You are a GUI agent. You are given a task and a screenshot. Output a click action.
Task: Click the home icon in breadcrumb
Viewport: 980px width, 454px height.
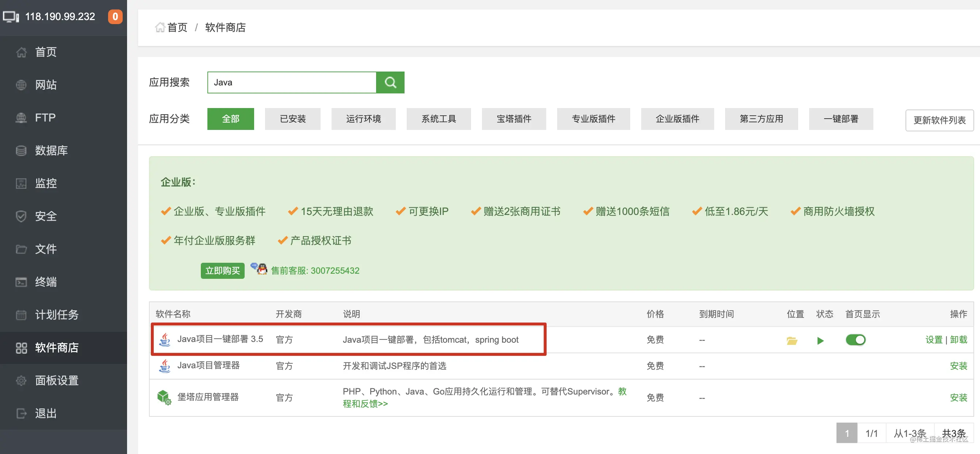pyautogui.click(x=160, y=27)
